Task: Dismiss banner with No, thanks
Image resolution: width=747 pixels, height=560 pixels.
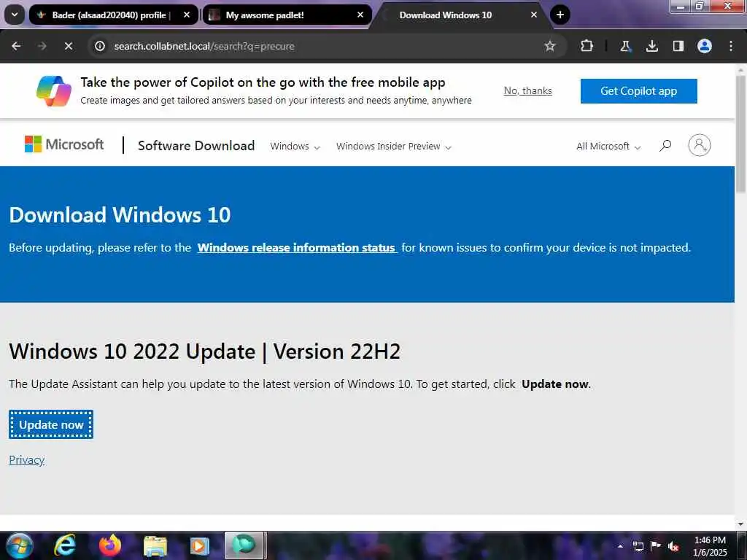Action: pyautogui.click(x=528, y=90)
